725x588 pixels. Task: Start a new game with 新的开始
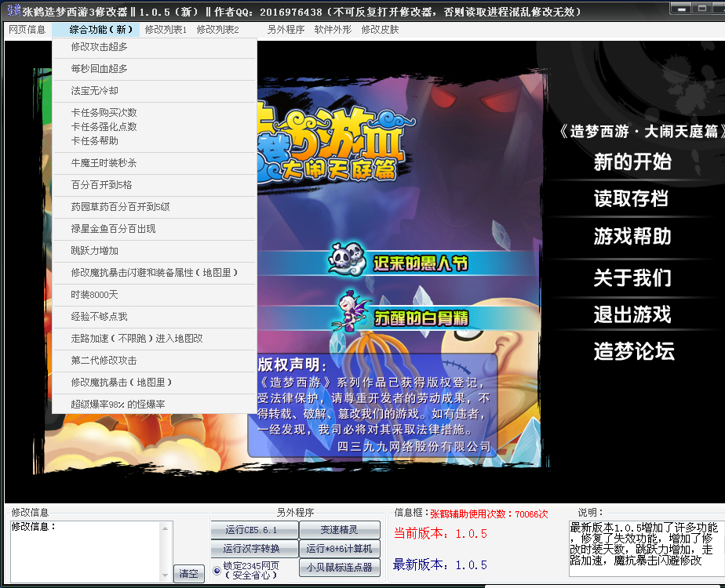632,162
